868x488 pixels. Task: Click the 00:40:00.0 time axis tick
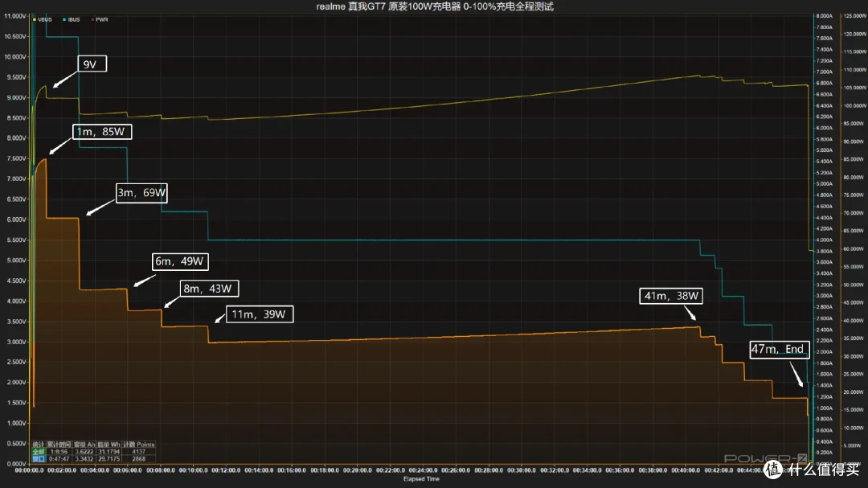tap(686, 470)
